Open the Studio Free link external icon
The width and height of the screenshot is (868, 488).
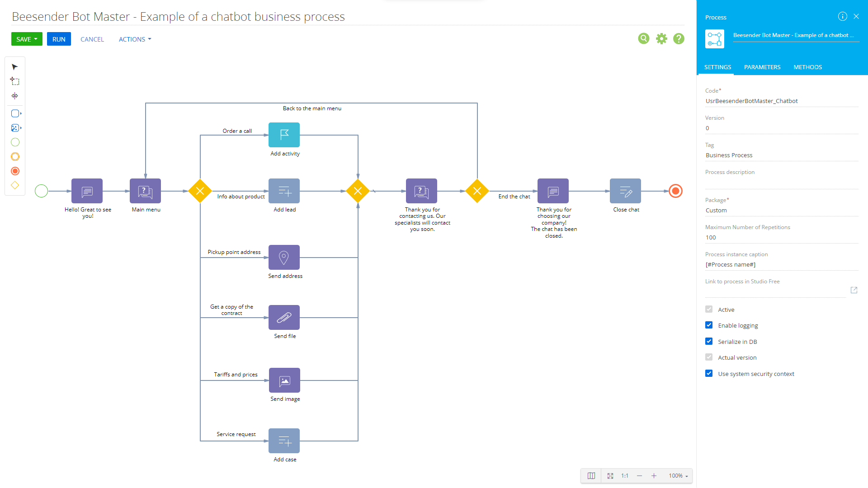coord(854,290)
